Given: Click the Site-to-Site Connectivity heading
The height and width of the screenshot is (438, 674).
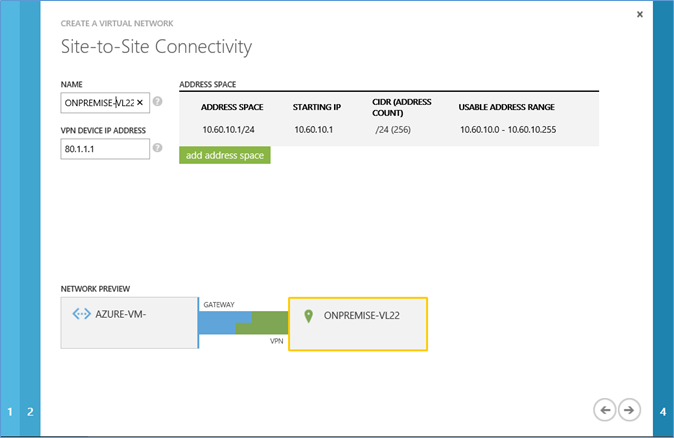Looking at the screenshot, I should pos(156,46).
